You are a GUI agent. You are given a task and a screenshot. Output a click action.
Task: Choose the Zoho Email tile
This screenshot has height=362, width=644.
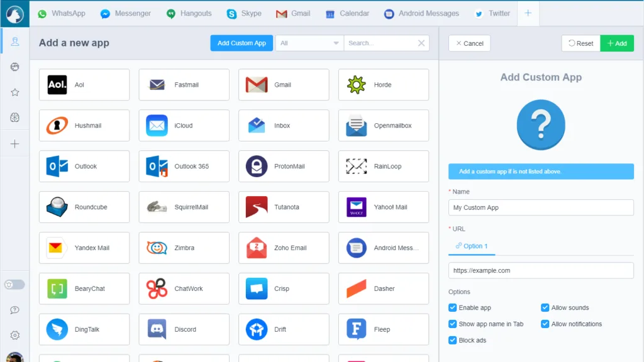click(x=284, y=248)
